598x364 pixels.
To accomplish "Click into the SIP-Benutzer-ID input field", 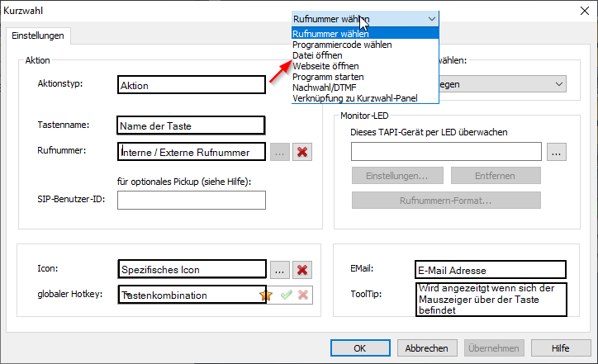I will (x=191, y=201).
